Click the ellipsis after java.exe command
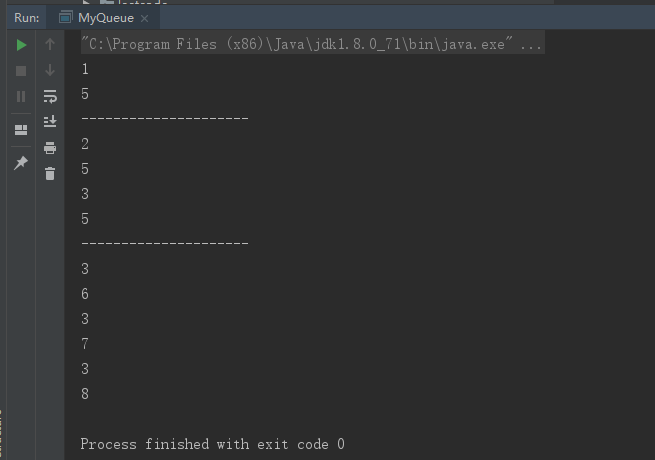This screenshot has width=655, height=460. pyautogui.click(x=531, y=44)
